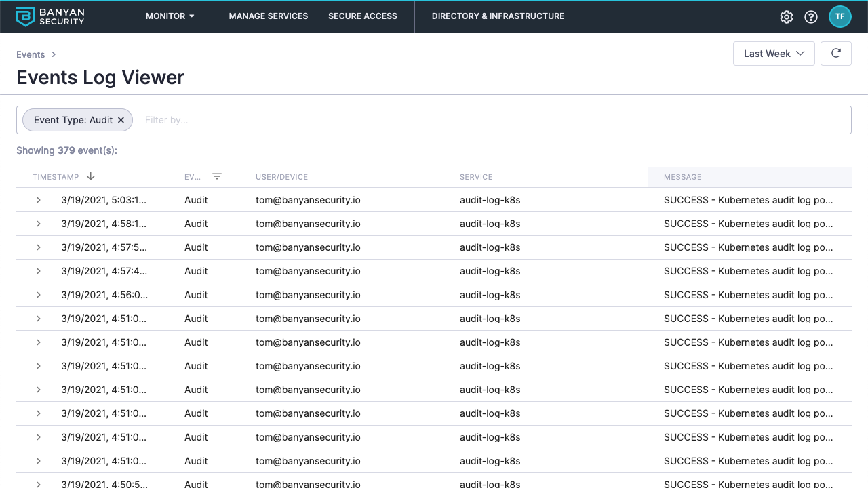Expand the 4:58 event row
Viewport: 868px width, 488px height.
tap(39, 224)
